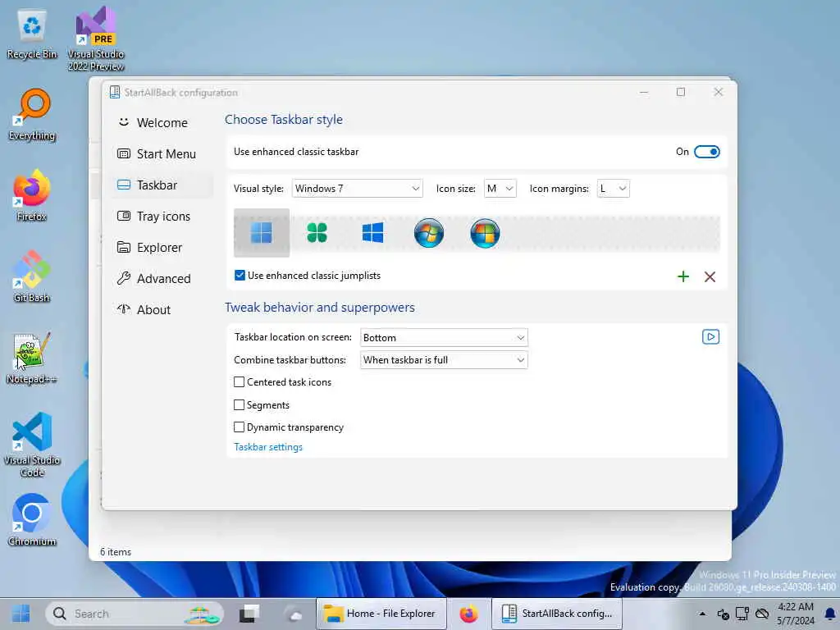Open the Recycle Bin desktop icon
This screenshot has width=840, height=630.
[x=32, y=34]
